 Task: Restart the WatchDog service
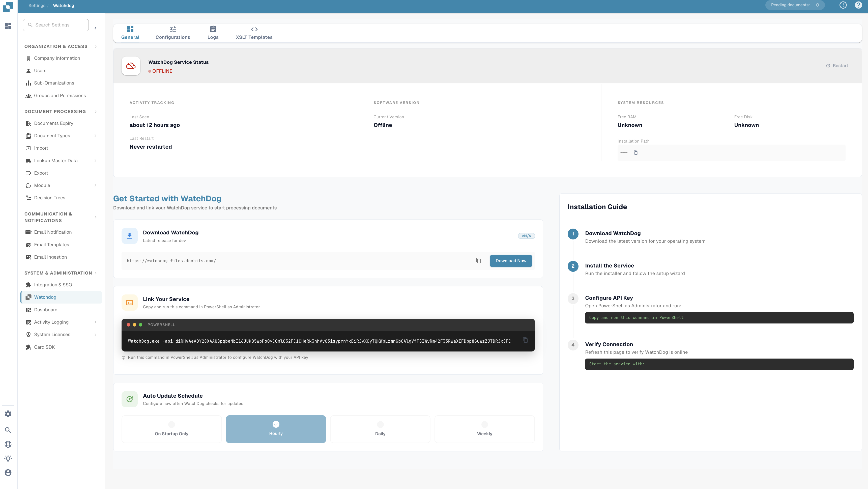[837, 66]
